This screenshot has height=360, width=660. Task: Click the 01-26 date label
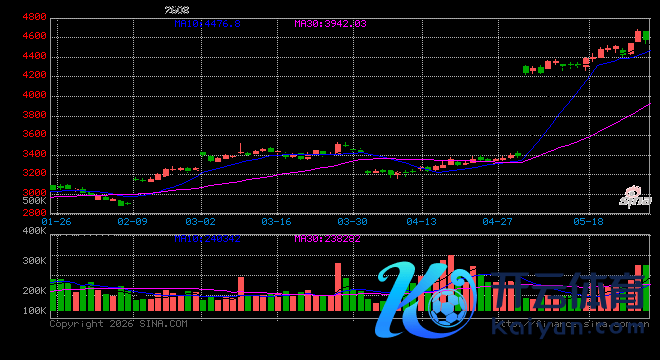point(56,221)
